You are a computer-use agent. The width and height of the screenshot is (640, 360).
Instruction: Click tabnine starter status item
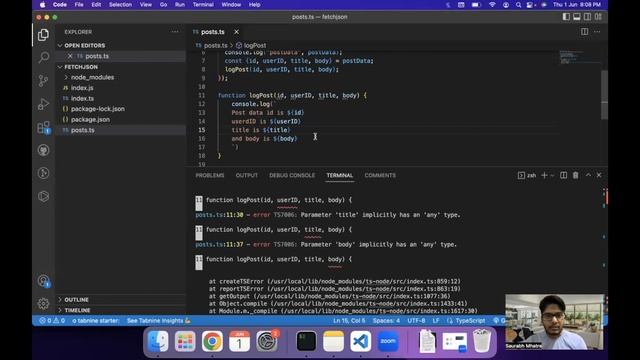pyautogui.click(x=96, y=321)
